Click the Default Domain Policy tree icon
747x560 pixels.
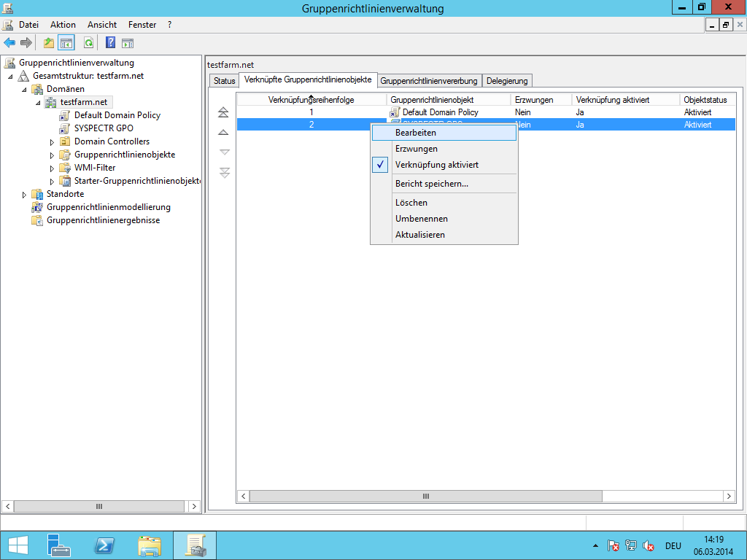[x=65, y=115]
